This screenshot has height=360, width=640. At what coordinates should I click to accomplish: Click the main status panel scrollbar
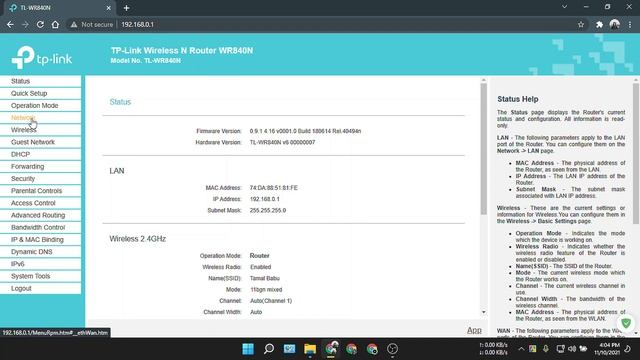[x=484, y=149]
